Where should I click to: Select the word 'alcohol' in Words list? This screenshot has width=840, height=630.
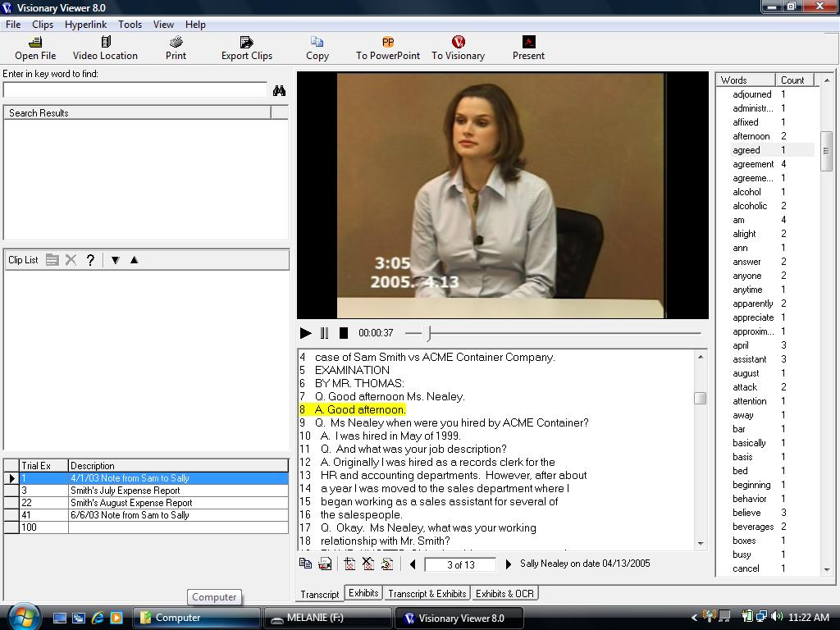746,192
